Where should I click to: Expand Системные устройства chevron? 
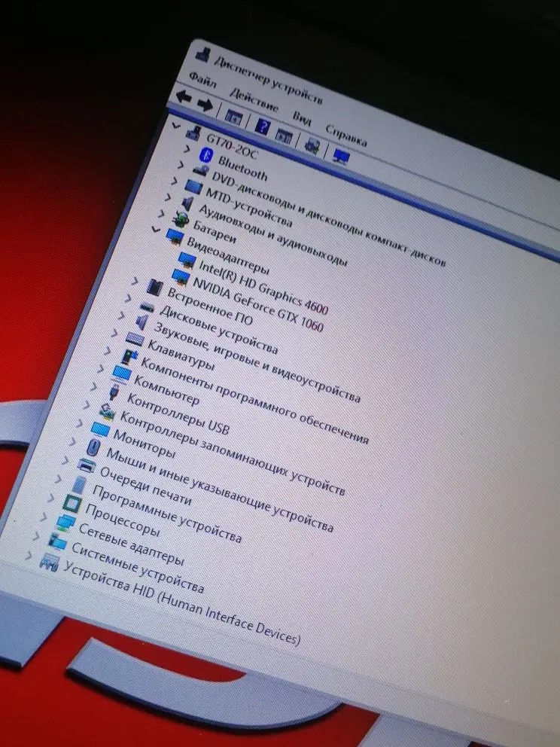[35, 536]
